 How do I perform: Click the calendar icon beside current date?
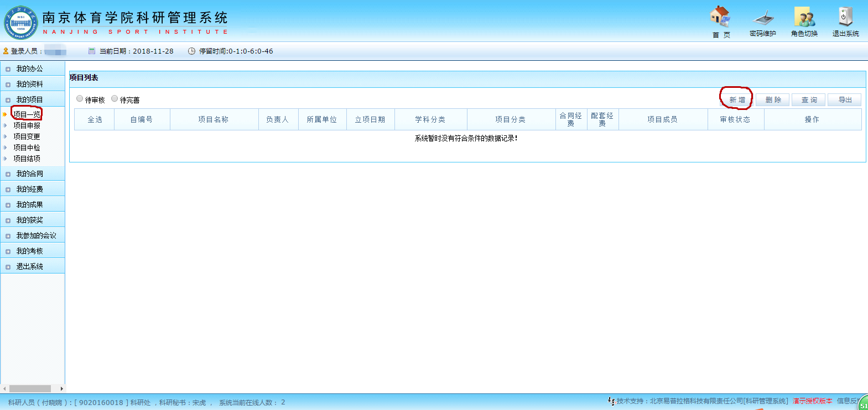click(92, 51)
